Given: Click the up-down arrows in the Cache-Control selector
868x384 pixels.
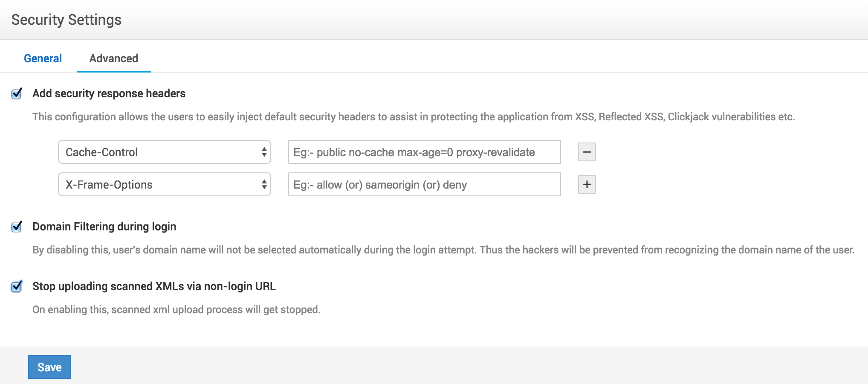Looking at the screenshot, I should click(x=264, y=152).
